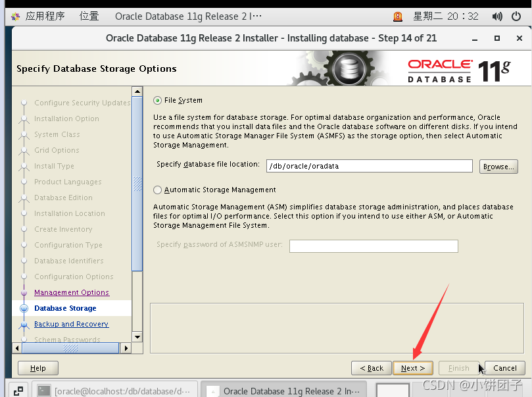The width and height of the screenshot is (532, 397).
Task: Click sidebar vertical scrollbar down arrow
Action: click(137, 337)
